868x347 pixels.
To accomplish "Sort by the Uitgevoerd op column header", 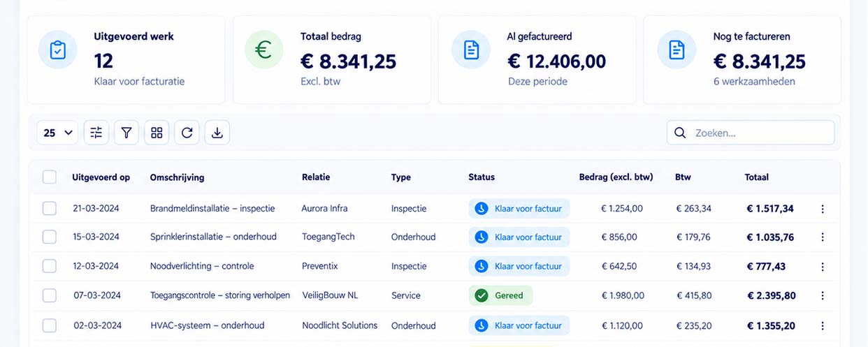I will (x=101, y=177).
